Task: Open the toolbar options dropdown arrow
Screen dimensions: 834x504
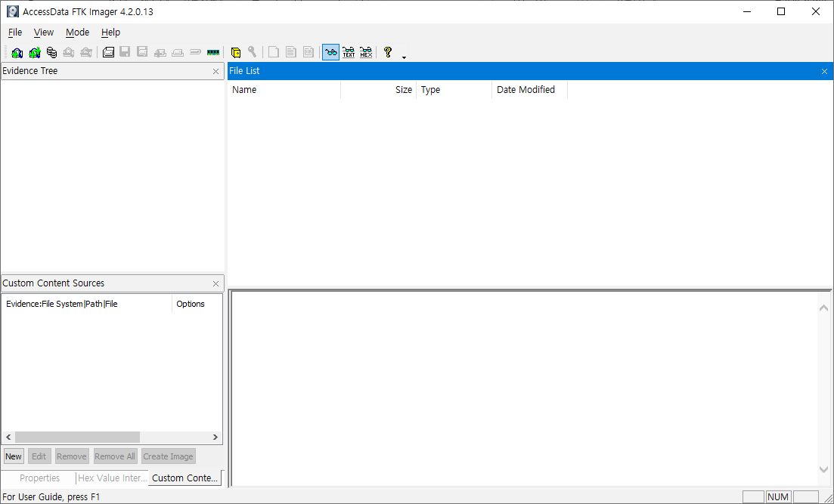Action: (x=405, y=57)
